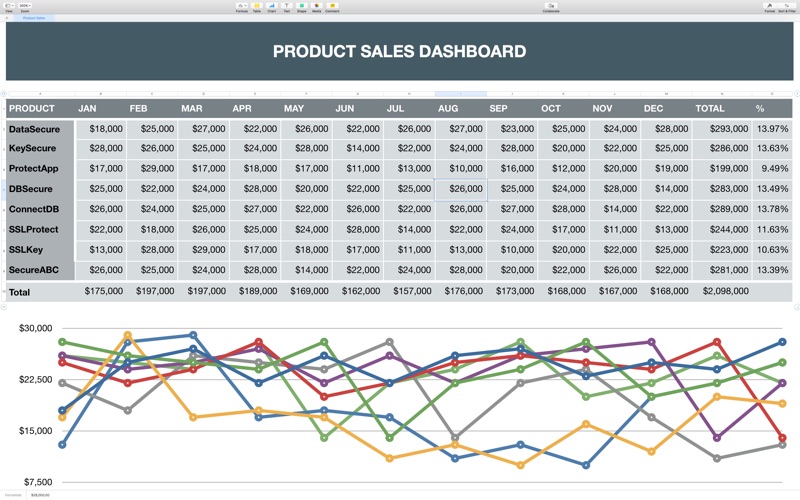800x500 pixels.
Task: Open the View dropdown menu
Action: 9,6
